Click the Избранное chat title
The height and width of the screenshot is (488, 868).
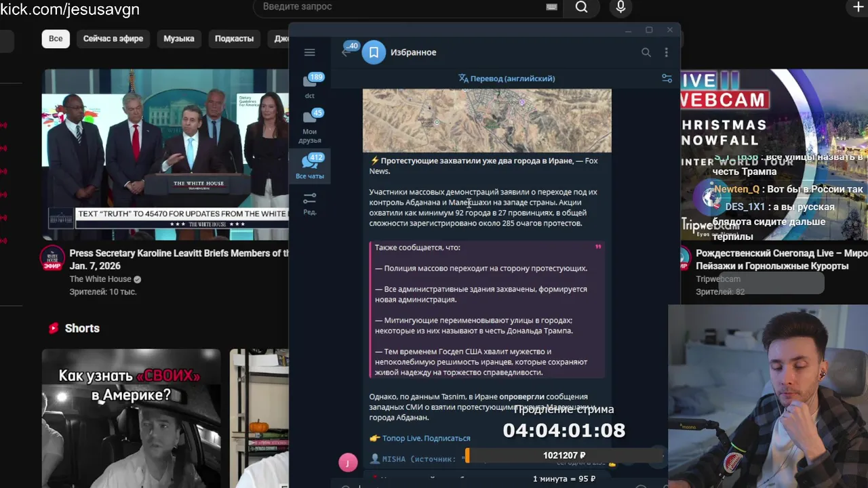(x=413, y=52)
